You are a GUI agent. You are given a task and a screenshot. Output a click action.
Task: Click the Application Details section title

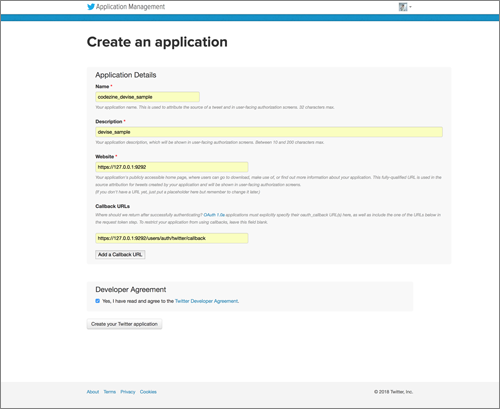tap(126, 75)
